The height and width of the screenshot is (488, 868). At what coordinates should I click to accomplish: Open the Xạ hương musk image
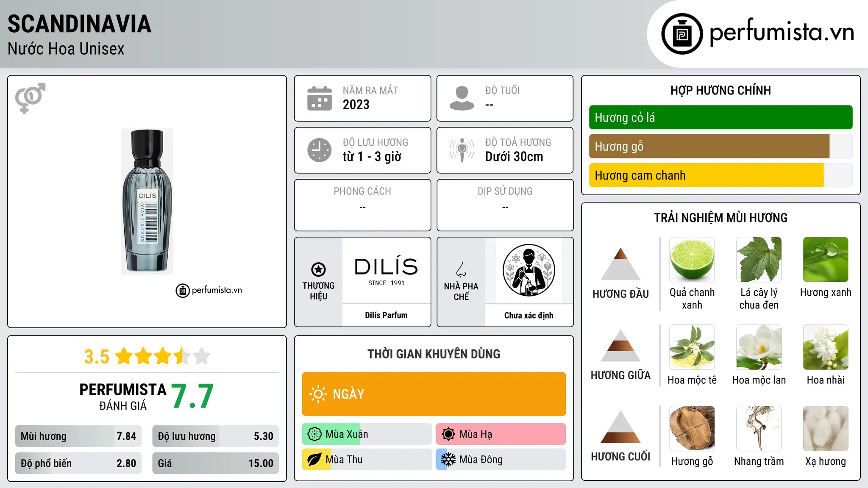826,429
